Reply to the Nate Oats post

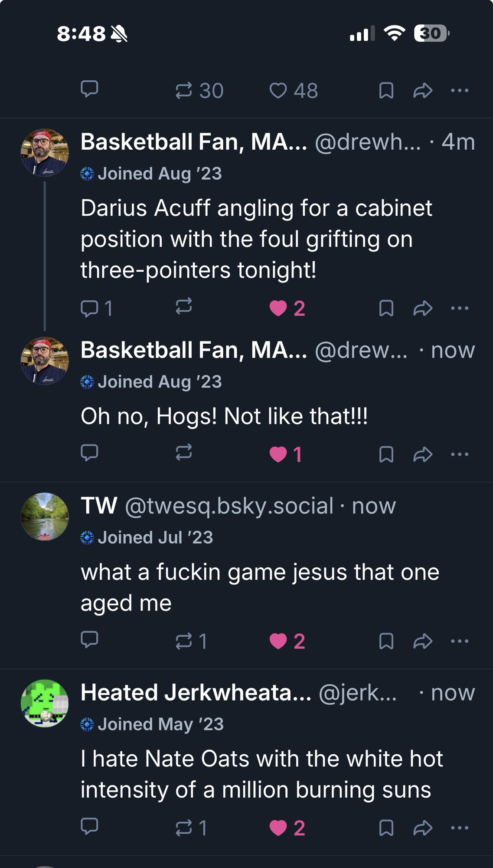coord(90,826)
